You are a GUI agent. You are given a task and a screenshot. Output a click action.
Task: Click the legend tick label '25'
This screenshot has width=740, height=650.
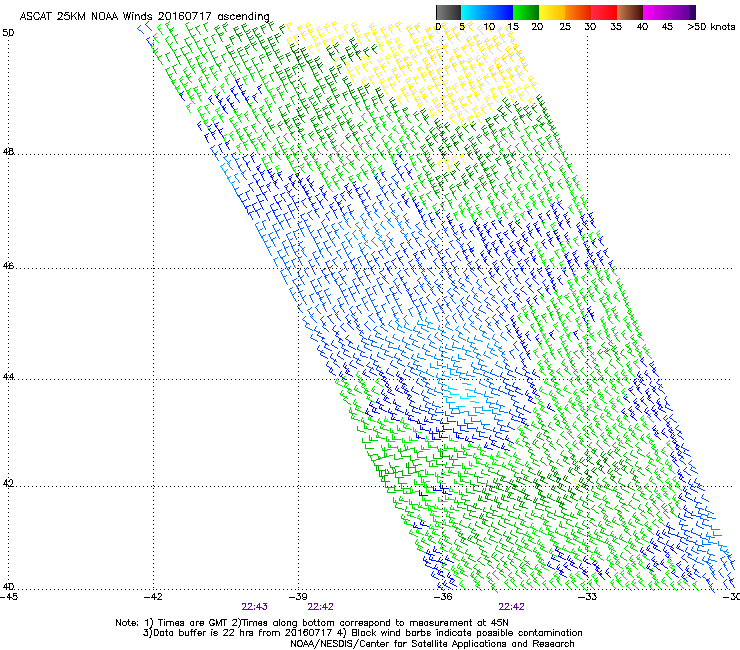point(565,27)
